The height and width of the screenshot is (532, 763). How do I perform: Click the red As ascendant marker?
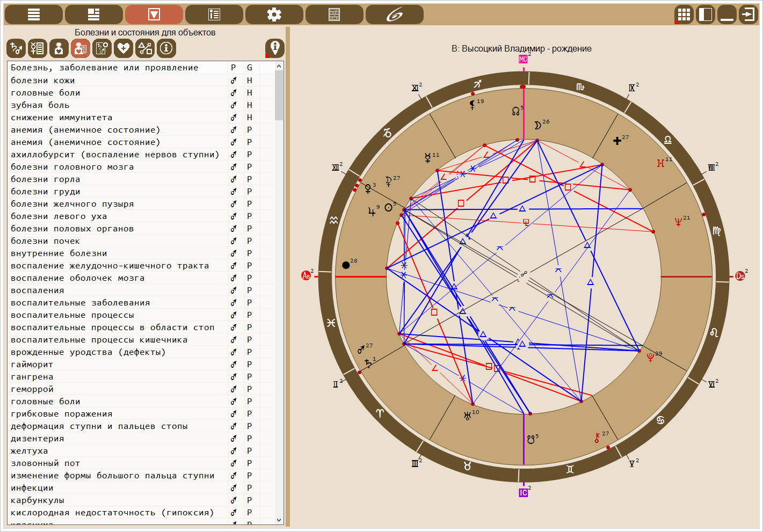coord(306,275)
